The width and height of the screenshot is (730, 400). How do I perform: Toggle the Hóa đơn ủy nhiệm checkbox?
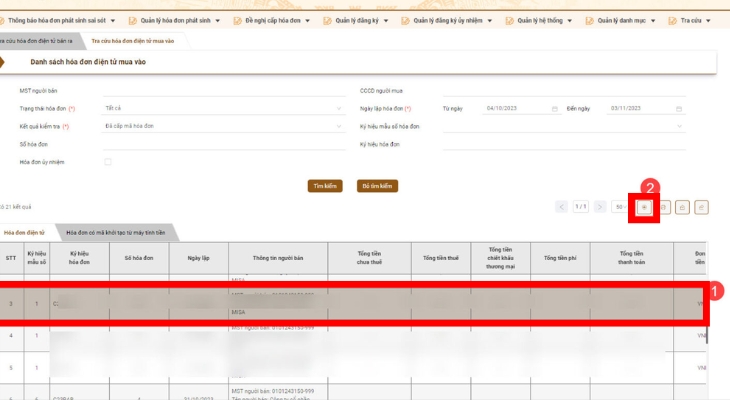pyautogui.click(x=108, y=161)
